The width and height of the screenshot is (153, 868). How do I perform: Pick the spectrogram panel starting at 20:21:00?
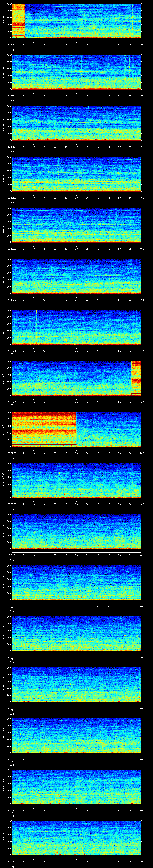[76, 378]
